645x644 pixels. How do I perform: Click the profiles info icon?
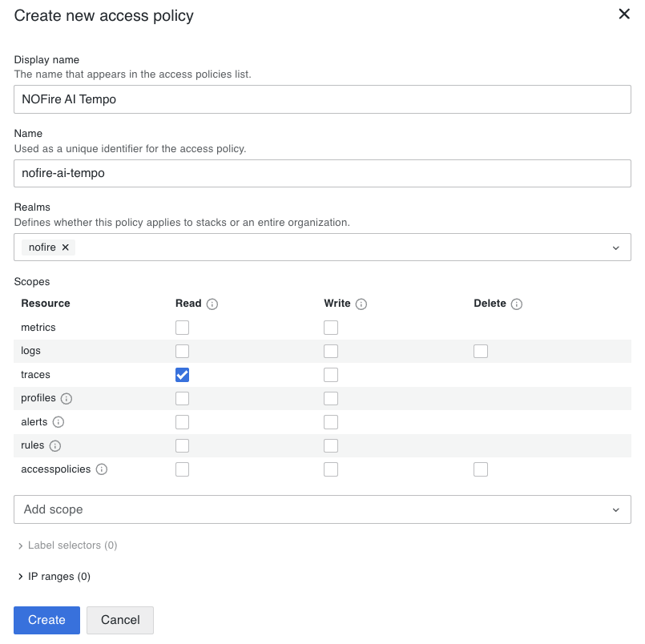tap(67, 398)
